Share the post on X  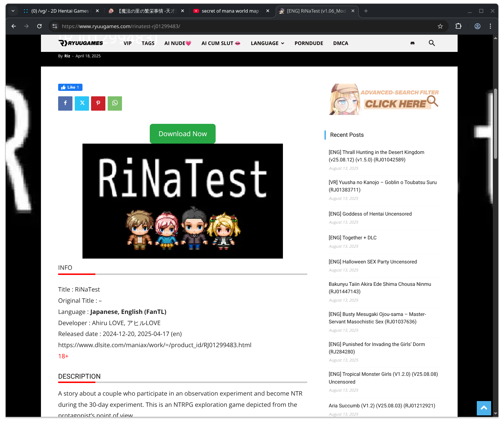[x=82, y=103]
